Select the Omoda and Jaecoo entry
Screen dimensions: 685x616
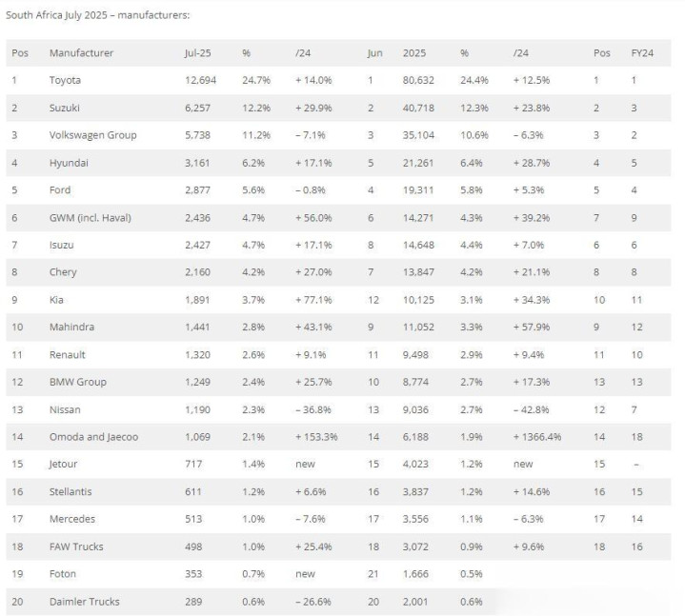[x=93, y=437]
